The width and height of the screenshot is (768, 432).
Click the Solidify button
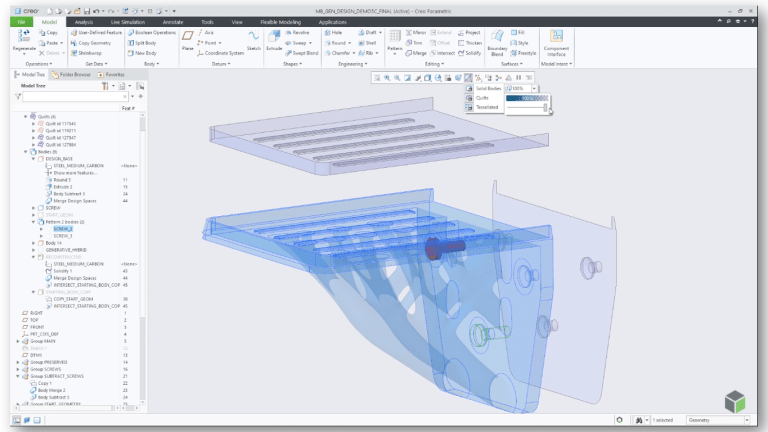(470, 53)
